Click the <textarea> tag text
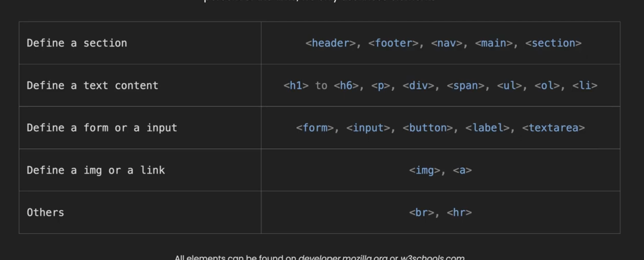Screen dimensions: 644x260 coord(553,128)
